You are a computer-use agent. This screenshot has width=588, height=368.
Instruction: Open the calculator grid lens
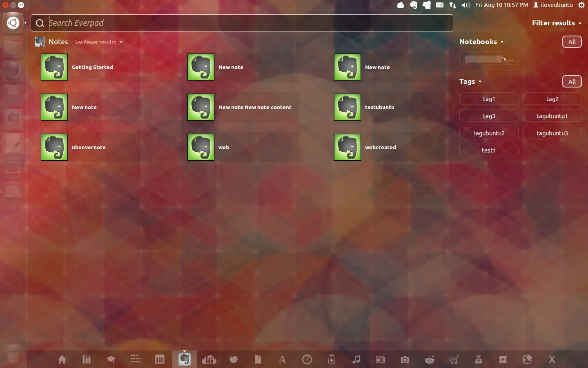point(160,359)
